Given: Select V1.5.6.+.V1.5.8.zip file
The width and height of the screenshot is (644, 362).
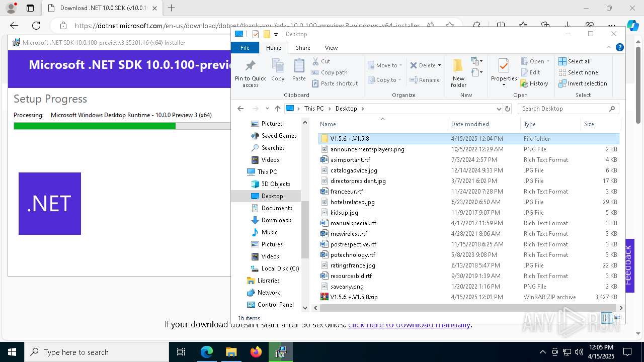Looking at the screenshot, I should 354,297.
